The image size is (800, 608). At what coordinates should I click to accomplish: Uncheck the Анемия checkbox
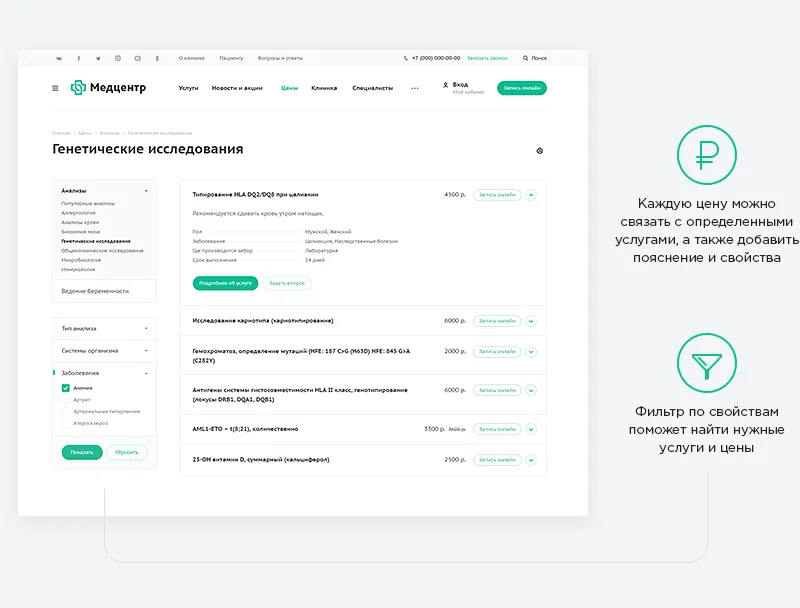click(66, 388)
